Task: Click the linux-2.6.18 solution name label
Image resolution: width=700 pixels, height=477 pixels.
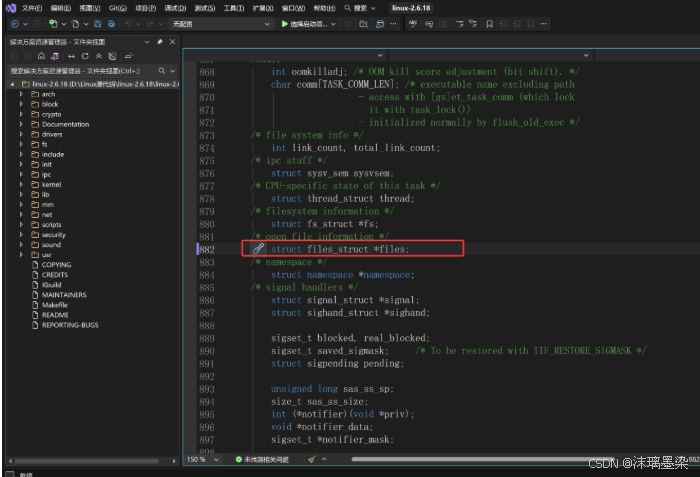Action: [x=411, y=8]
